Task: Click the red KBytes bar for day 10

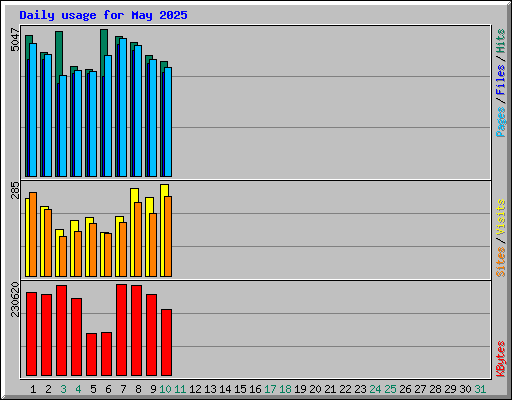Action: [167, 343]
